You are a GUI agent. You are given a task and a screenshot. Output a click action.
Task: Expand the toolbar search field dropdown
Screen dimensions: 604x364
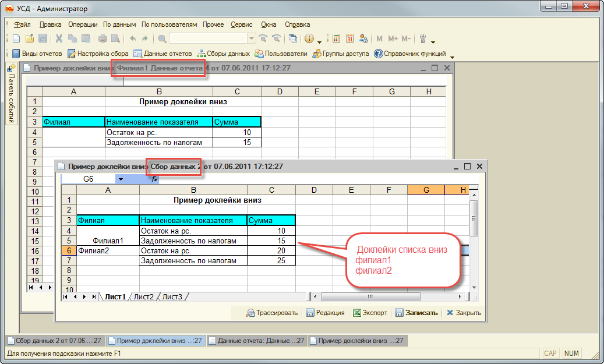[x=252, y=38]
